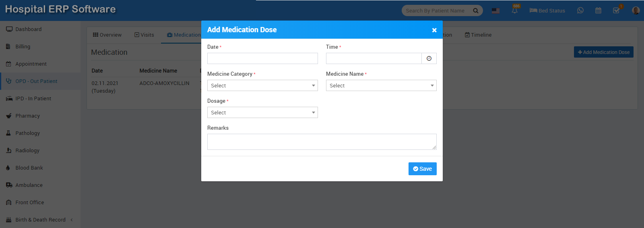Open the Dosage dropdown
The width and height of the screenshot is (644, 228).
click(262, 112)
